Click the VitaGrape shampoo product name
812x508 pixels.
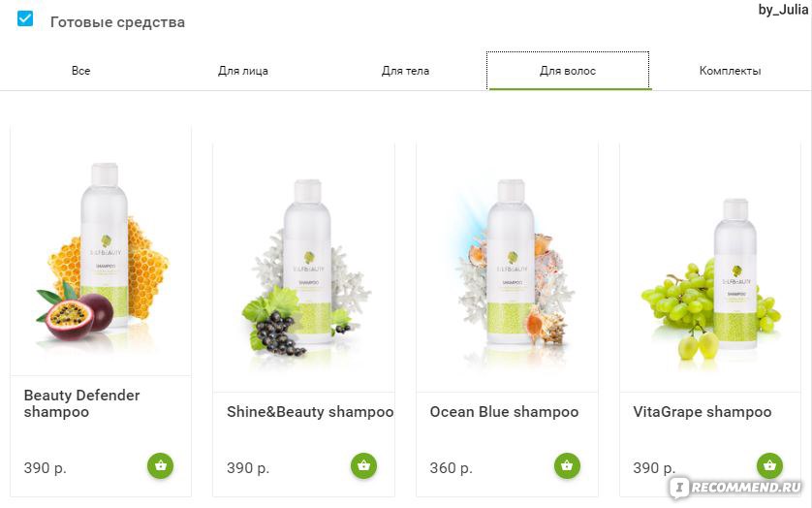click(703, 412)
